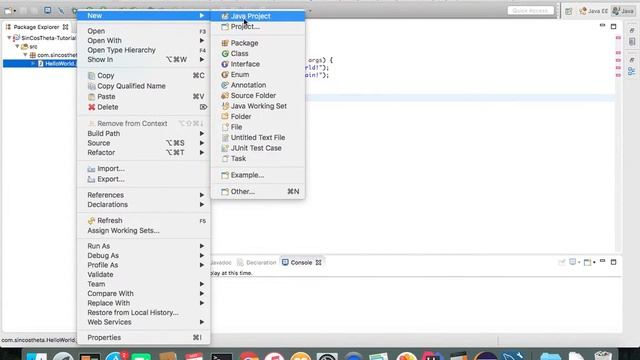Expand the Source submenu arrow

tap(202, 143)
